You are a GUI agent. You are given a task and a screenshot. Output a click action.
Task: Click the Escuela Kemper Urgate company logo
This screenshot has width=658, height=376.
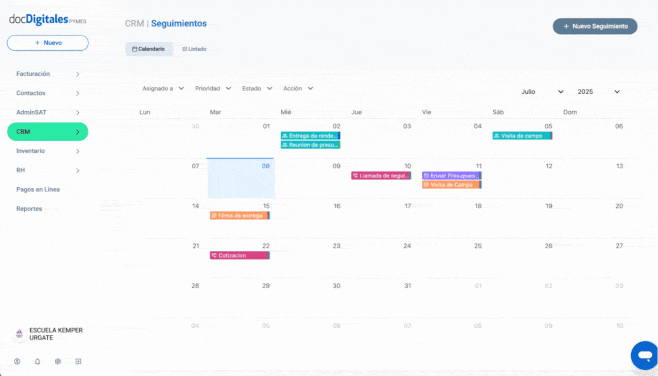[x=19, y=334]
